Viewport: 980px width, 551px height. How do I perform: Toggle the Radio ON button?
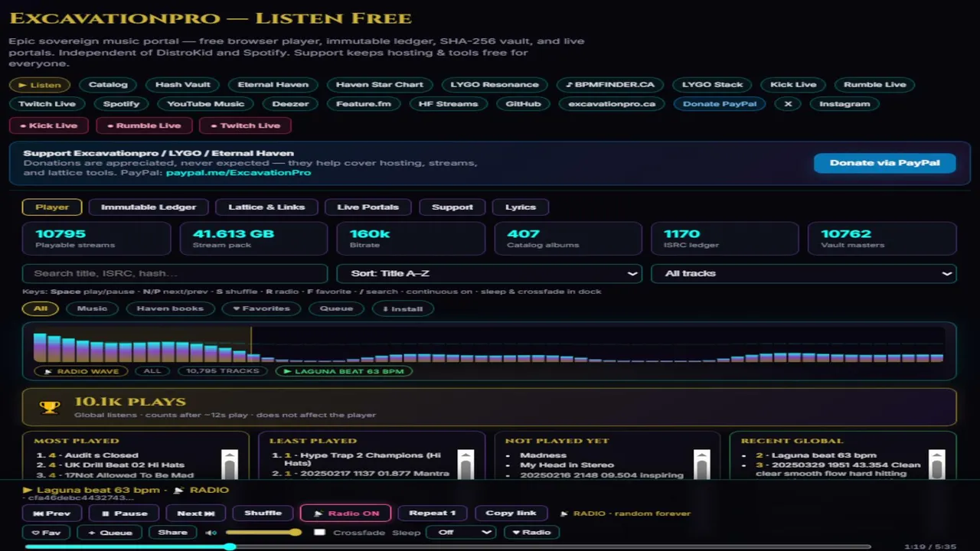point(345,514)
